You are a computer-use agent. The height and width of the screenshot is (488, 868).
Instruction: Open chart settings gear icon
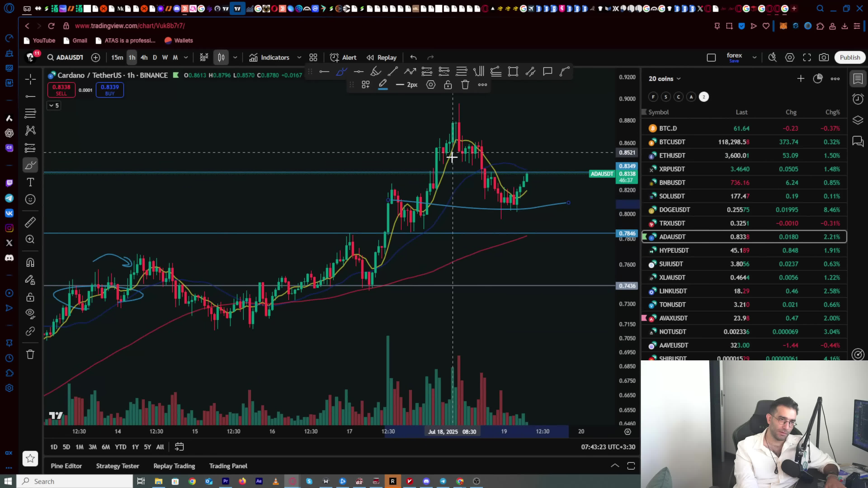(790, 58)
